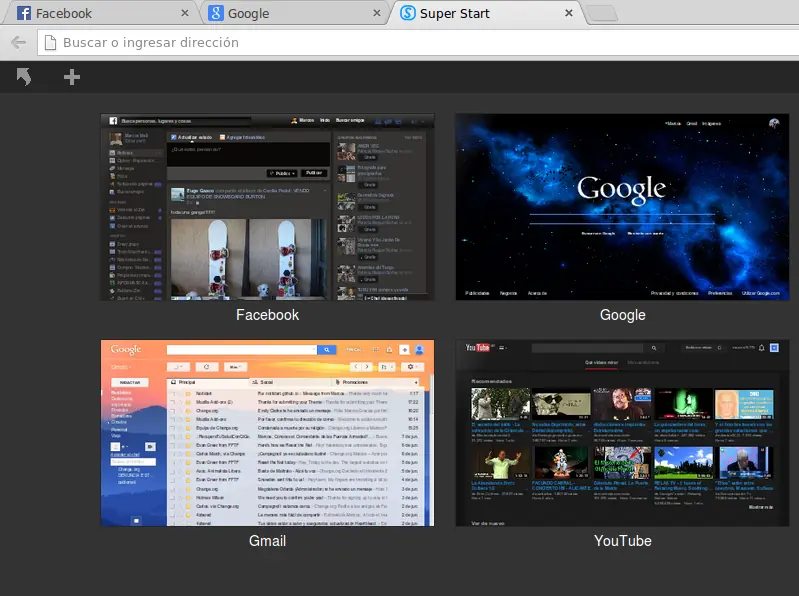Click the Facebook label under thumbnail
799x596 pixels.
[268, 315]
